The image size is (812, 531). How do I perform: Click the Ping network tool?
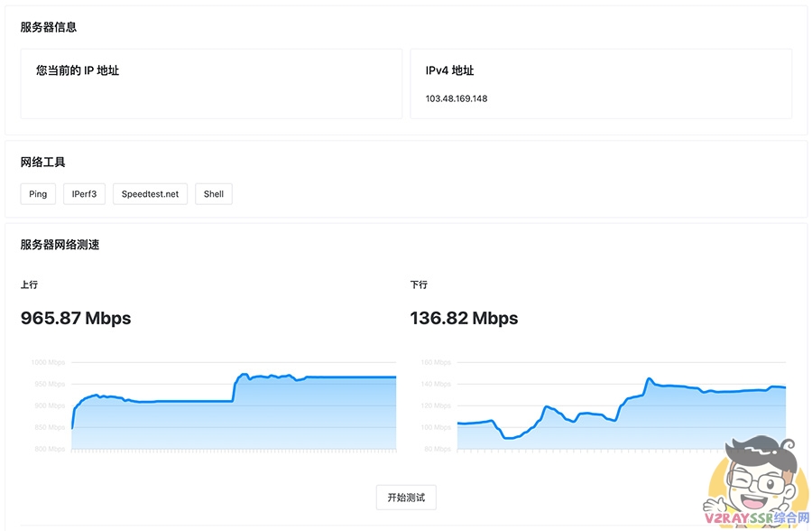(x=37, y=193)
